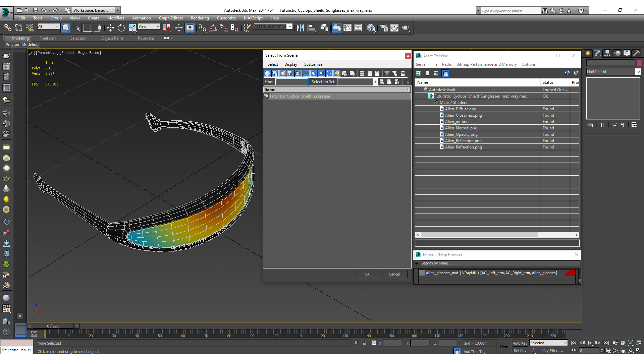The width and height of the screenshot is (644, 362).
Task: Click the Render Setup teapot icon
Action: [x=384, y=28]
